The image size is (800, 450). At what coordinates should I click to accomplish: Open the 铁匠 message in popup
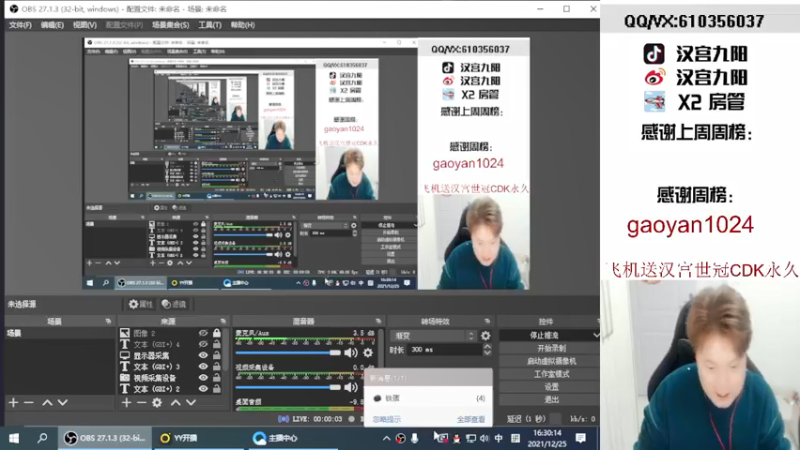pyautogui.click(x=429, y=398)
